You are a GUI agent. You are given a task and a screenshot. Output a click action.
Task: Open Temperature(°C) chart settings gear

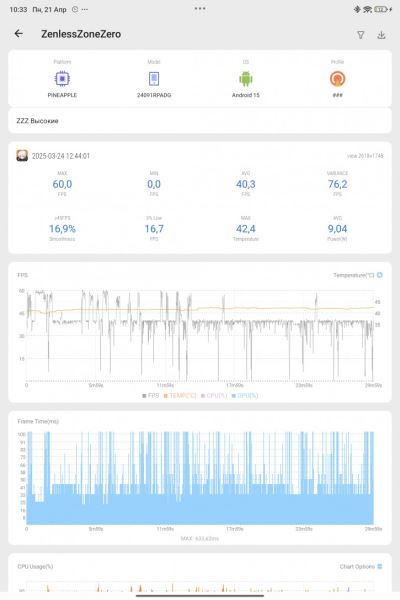click(380, 275)
